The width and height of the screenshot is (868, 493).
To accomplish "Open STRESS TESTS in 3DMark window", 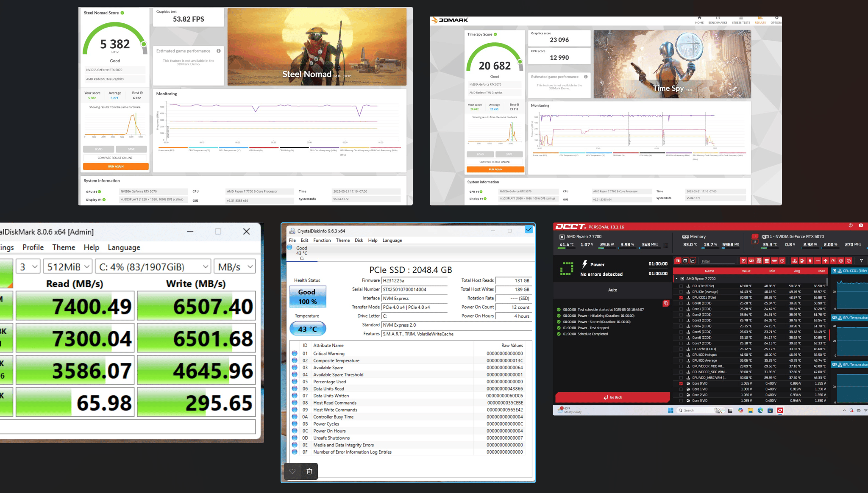I will pyautogui.click(x=741, y=20).
